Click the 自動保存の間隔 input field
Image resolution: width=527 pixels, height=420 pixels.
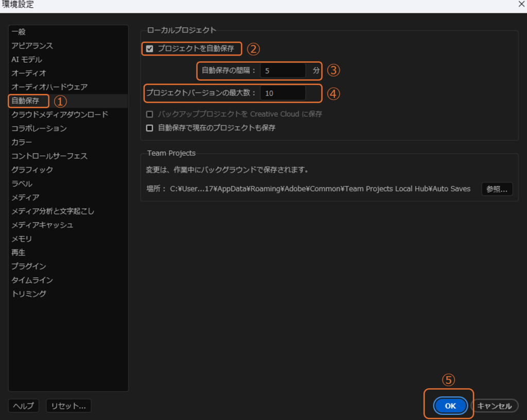tap(283, 70)
